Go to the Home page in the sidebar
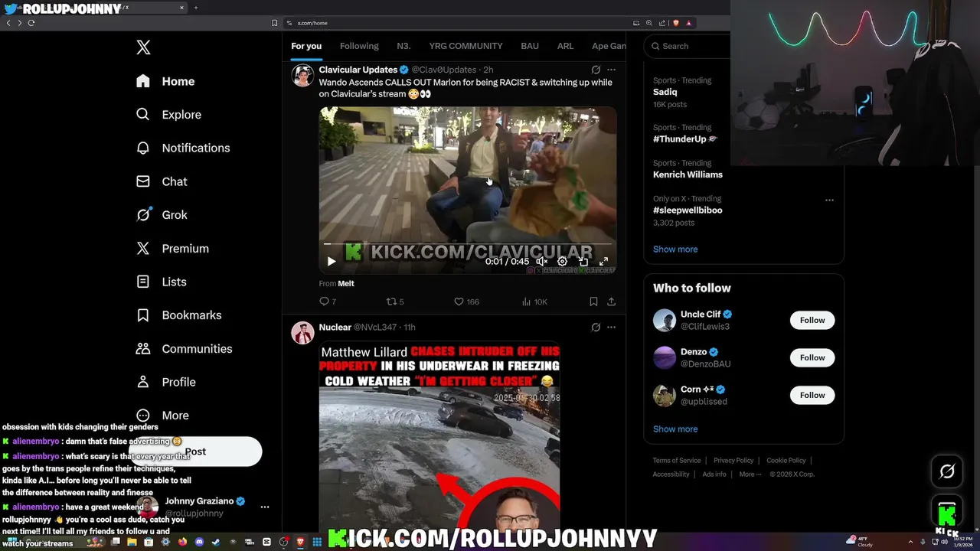This screenshot has width=980, height=551. (x=166, y=81)
